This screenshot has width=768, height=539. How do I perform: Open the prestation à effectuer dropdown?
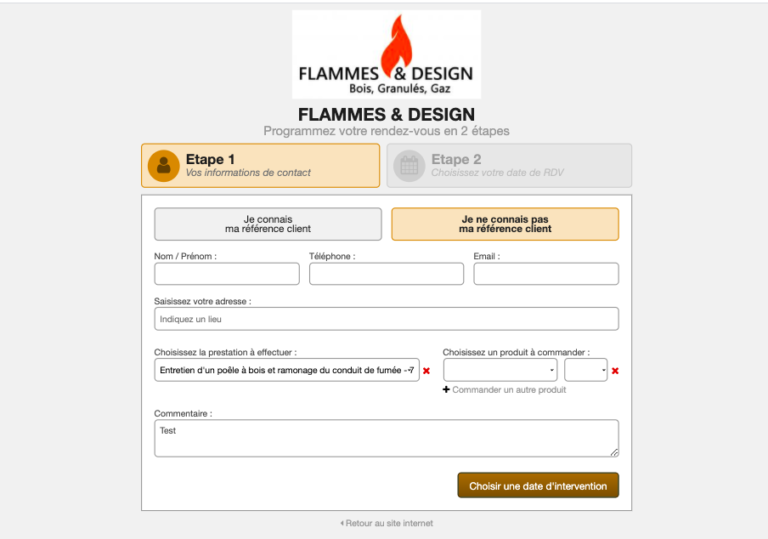287,370
